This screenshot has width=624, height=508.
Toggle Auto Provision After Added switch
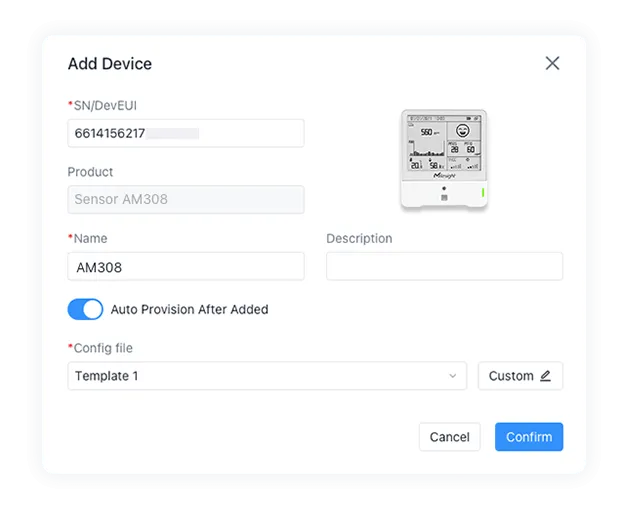(85, 309)
